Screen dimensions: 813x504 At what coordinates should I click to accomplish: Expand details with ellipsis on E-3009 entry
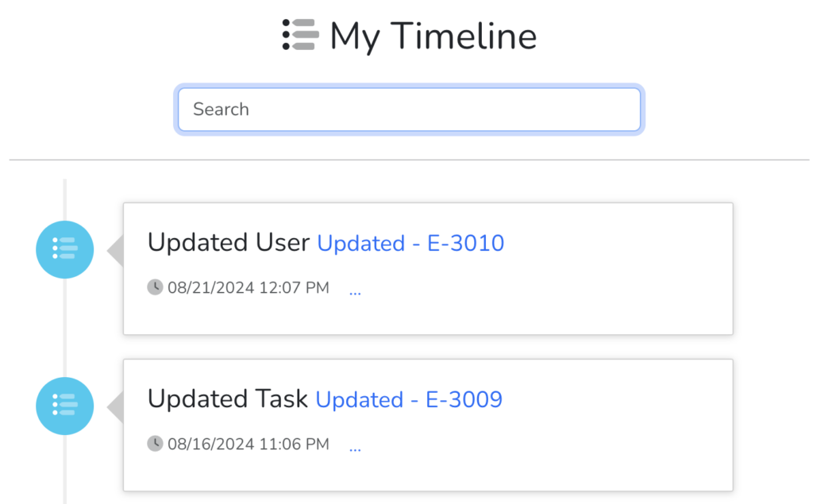(355, 449)
